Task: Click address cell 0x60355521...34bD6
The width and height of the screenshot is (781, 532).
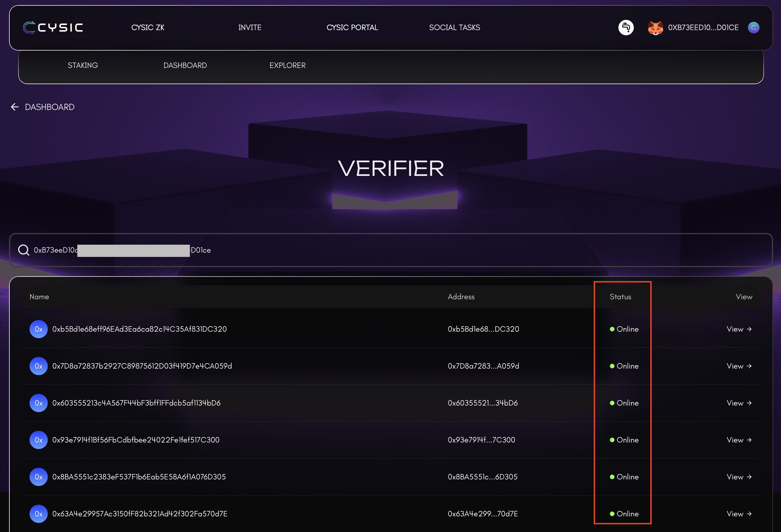Action: pos(483,403)
